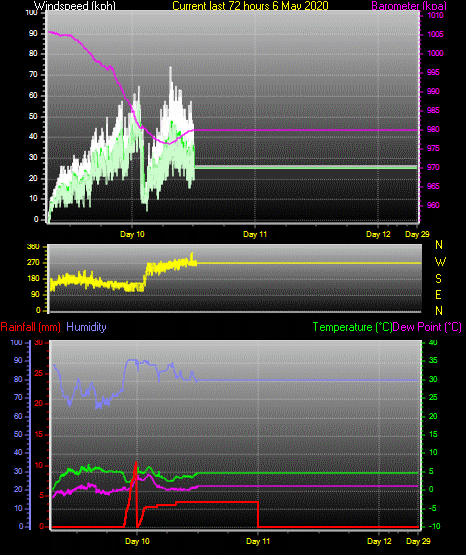The width and height of the screenshot is (466, 555).
Task: Select the Day 11 marker under wind chart
Action: coord(255,234)
